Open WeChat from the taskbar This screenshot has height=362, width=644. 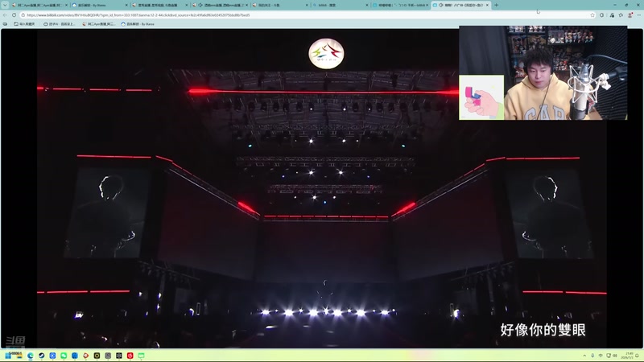(x=64, y=356)
